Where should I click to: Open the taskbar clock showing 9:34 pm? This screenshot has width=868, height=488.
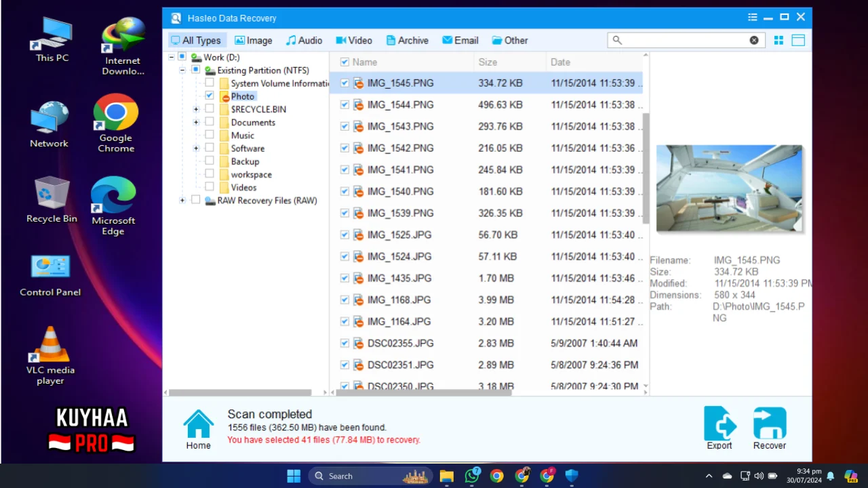[x=804, y=476]
